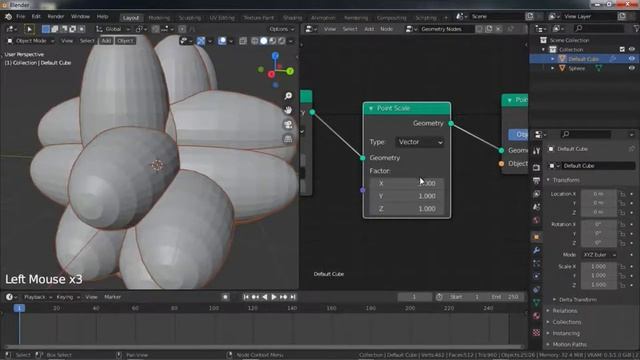Click the timeline End frame field

505,297
